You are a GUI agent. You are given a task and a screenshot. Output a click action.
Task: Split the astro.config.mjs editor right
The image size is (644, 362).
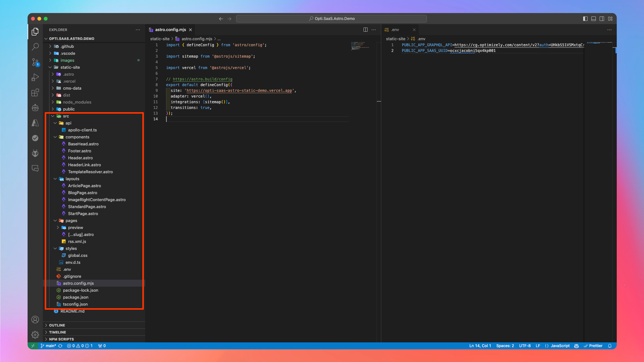click(x=365, y=30)
